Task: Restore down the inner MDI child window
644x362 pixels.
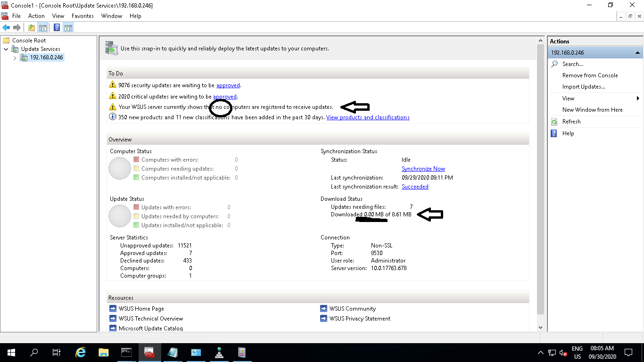Action: (630, 16)
